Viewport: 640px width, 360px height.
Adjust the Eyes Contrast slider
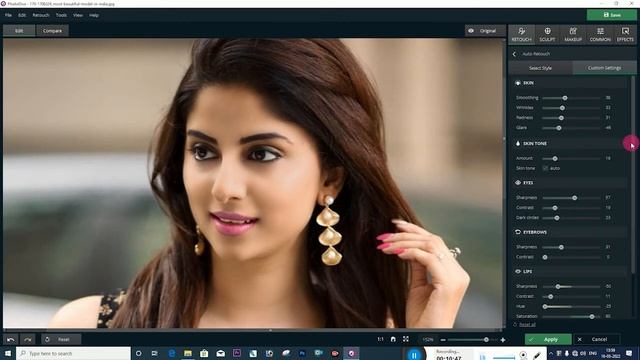(x=571, y=208)
